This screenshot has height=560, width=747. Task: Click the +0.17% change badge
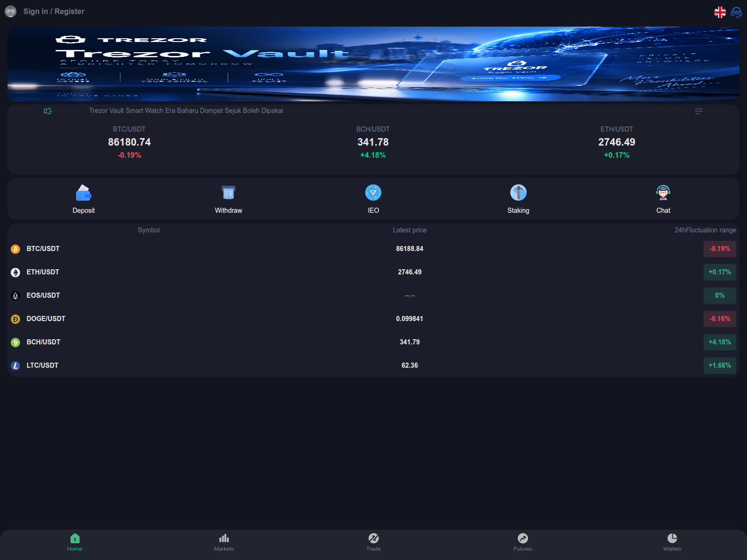[719, 272]
